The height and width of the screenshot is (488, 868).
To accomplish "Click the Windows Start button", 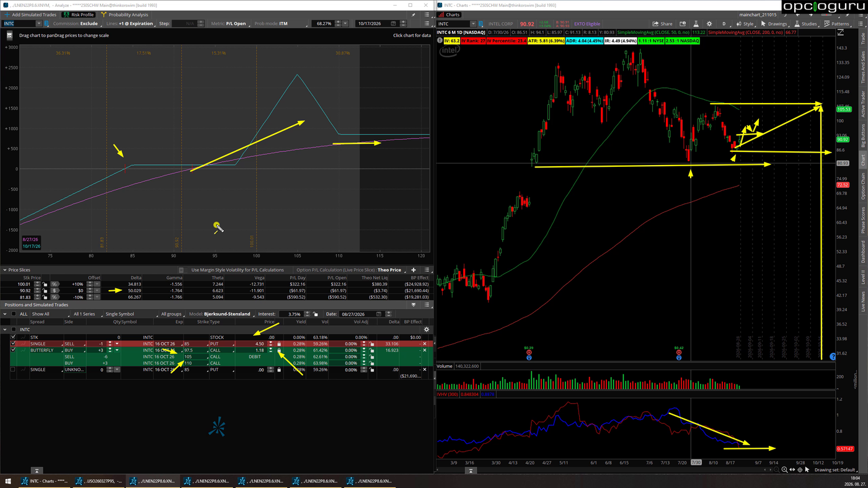I will (8, 481).
